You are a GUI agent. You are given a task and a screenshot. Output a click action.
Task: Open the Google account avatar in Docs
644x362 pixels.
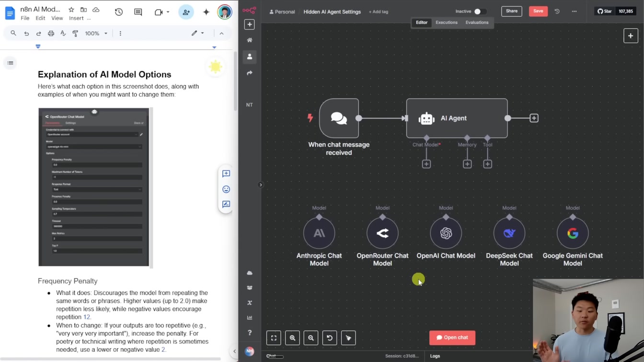224,12
